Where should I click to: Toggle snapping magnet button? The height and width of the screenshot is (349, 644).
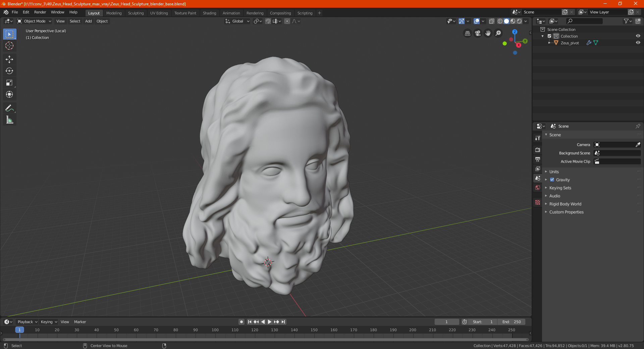point(268,21)
